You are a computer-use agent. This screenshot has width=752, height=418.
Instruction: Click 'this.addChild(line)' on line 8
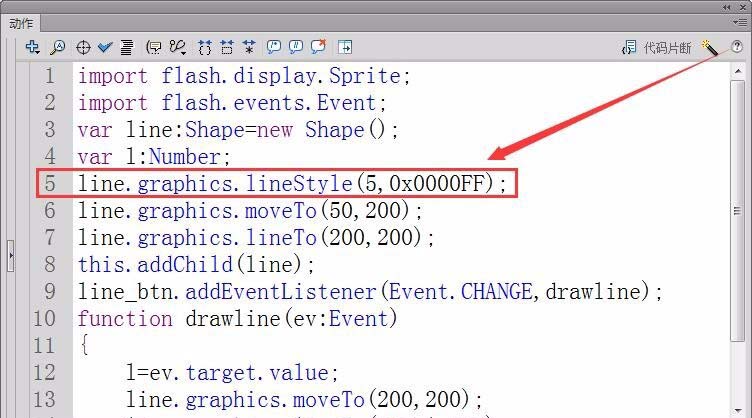pos(190,265)
